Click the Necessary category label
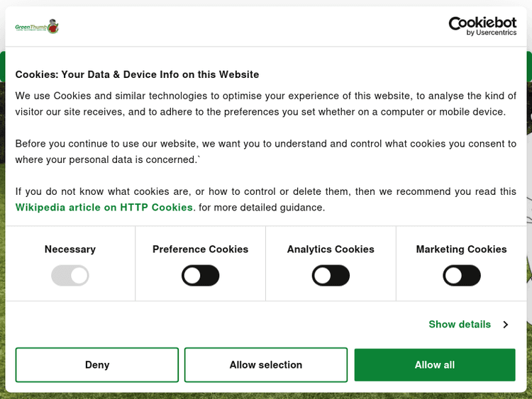The image size is (532, 399). (x=70, y=249)
